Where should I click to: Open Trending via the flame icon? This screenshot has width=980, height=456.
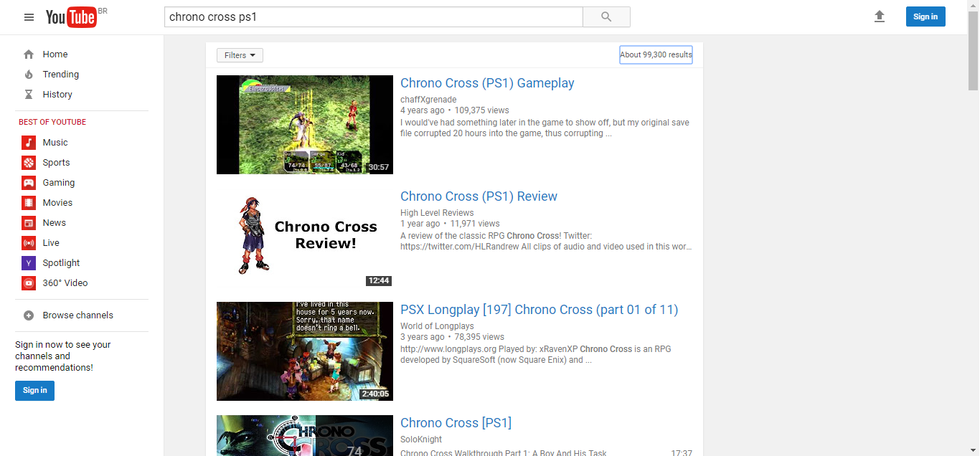click(x=29, y=75)
